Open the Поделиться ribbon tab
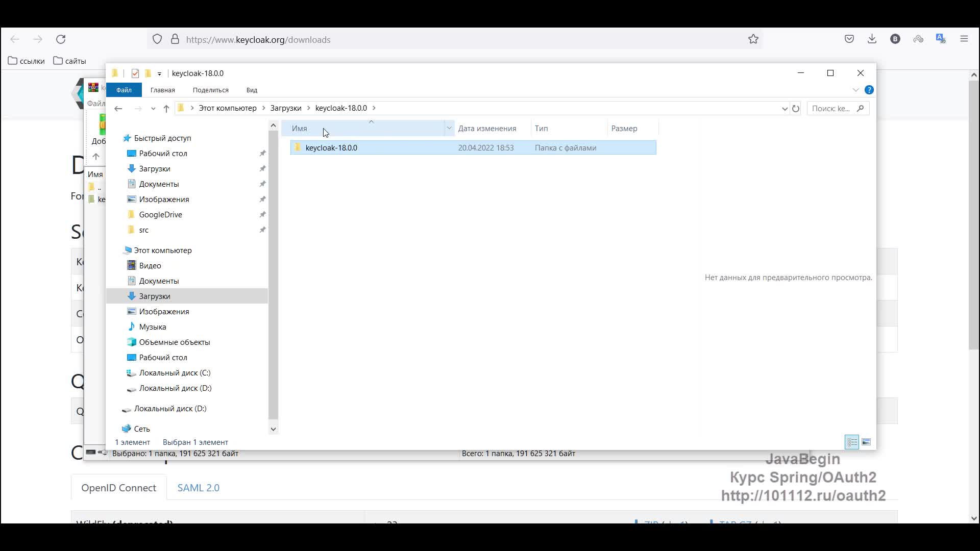The width and height of the screenshot is (980, 551). point(211,90)
